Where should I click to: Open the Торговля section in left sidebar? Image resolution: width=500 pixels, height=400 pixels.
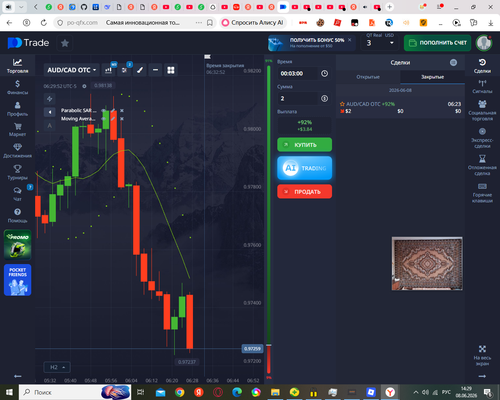click(x=17, y=66)
